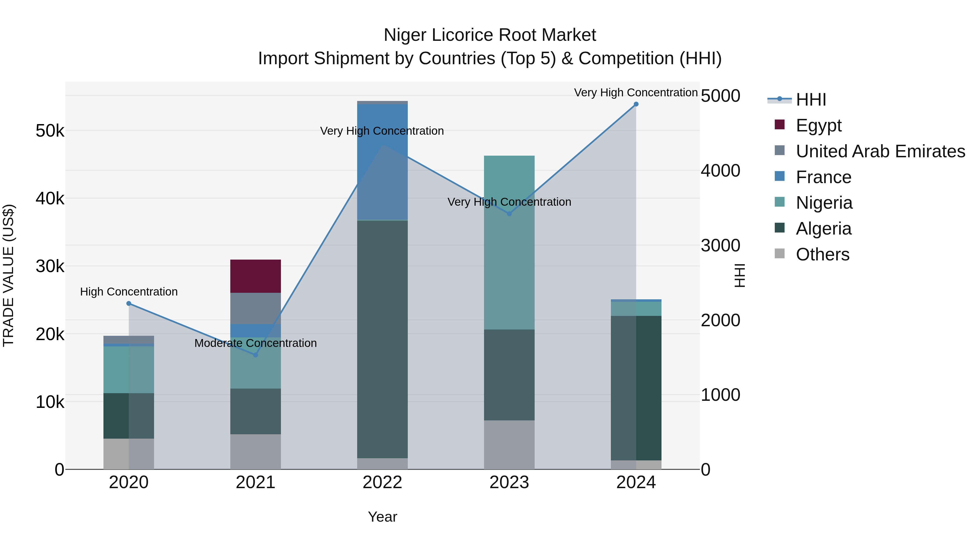
Task: Toggle United Arab Emirates legend entry
Action: click(870, 151)
